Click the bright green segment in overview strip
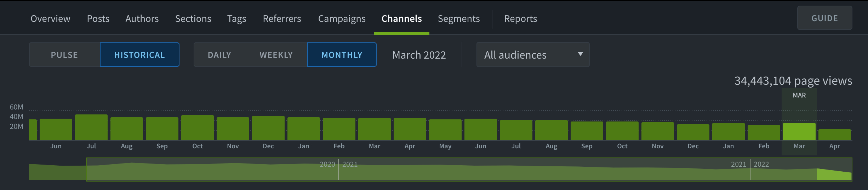Screen dimensions: 868x190 [834, 174]
